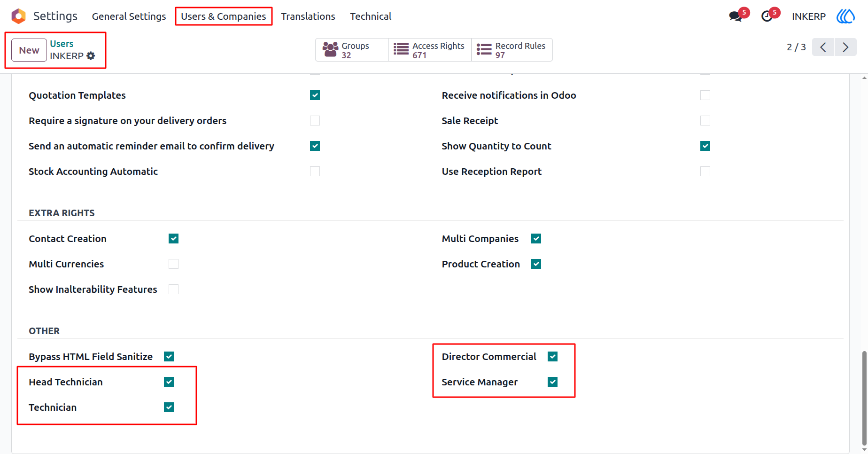
Task: Enable the Sale Receipt checkbox
Action: (705, 121)
